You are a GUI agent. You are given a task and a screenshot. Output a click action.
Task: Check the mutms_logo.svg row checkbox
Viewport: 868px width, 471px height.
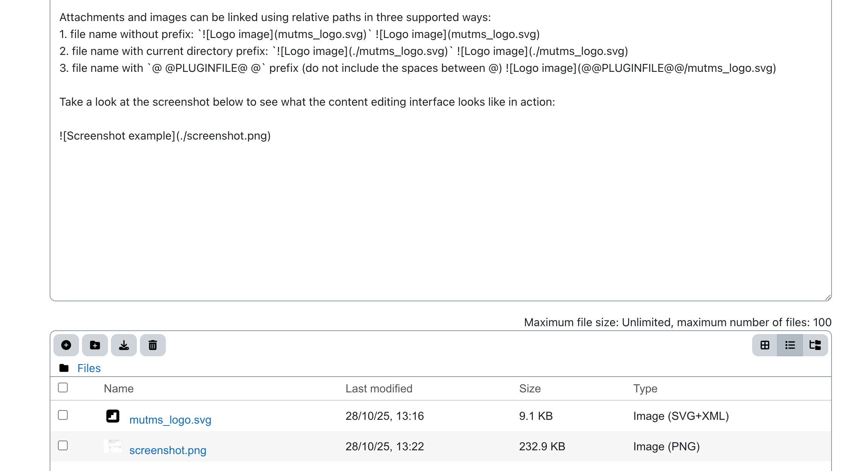pyautogui.click(x=63, y=415)
